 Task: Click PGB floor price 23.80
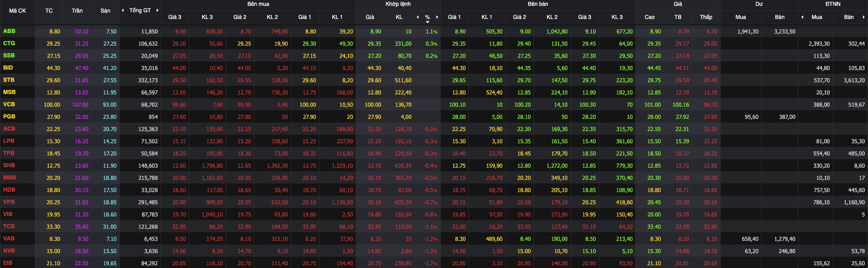(110, 117)
